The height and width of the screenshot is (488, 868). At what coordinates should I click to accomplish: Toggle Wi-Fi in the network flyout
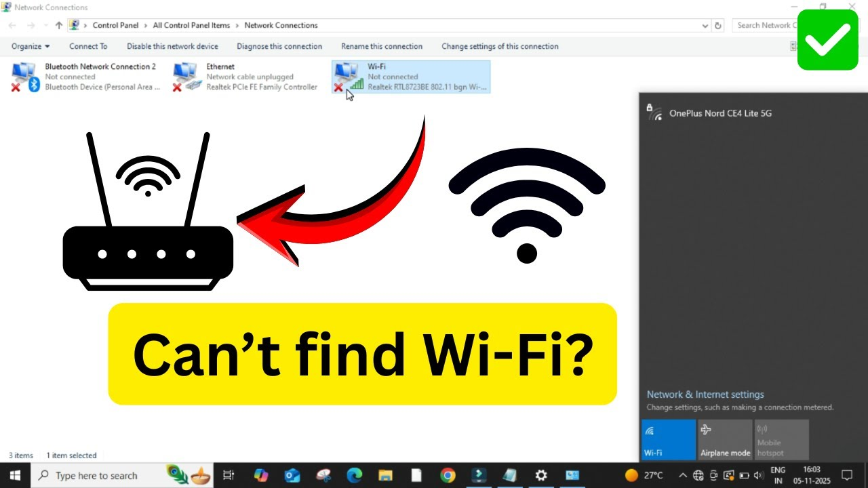point(669,440)
